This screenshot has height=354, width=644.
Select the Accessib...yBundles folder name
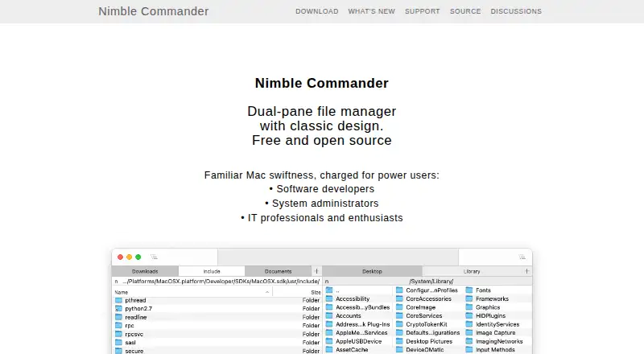click(363, 307)
